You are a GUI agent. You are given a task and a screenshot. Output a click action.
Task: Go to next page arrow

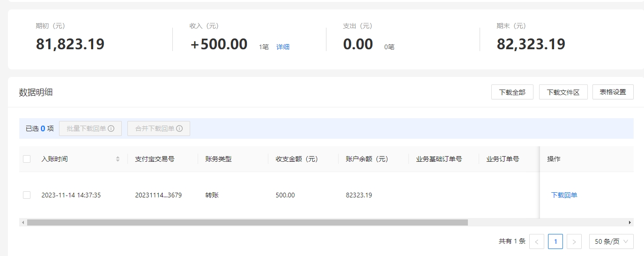[x=574, y=241]
